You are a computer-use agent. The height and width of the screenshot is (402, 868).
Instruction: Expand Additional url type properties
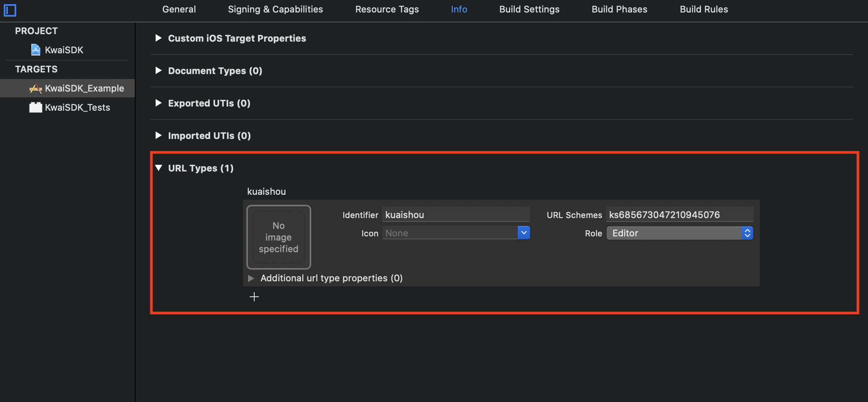(251, 278)
